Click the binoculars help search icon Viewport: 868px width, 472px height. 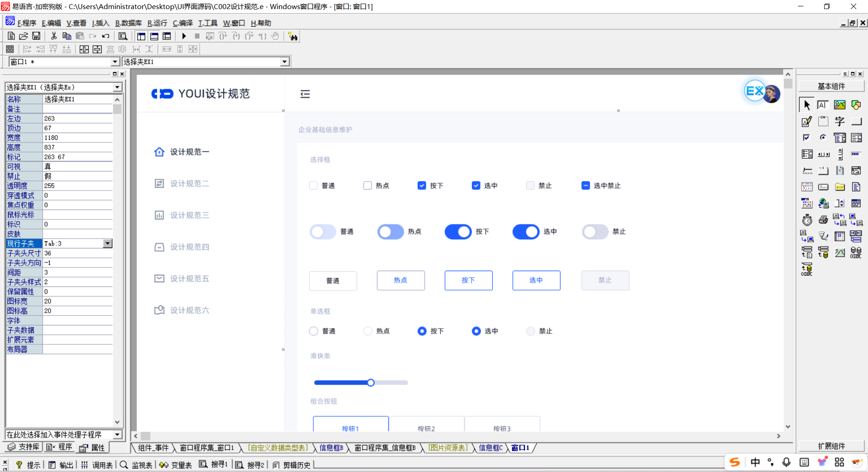click(x=293, y=37)
